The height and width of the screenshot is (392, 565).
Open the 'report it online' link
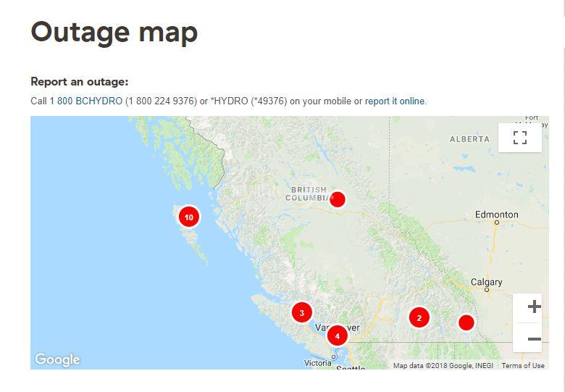[395, 101]
